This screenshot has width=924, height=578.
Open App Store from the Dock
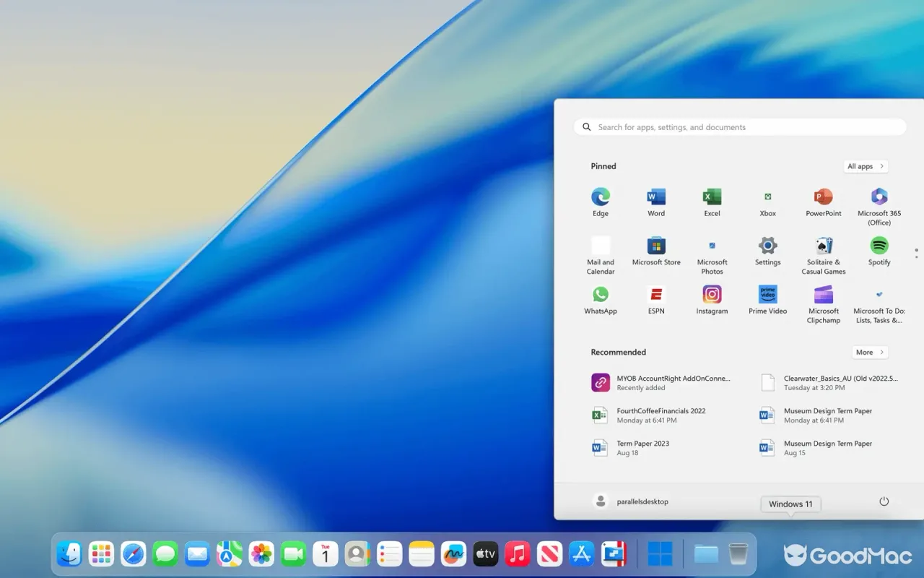tap(581, 554)
